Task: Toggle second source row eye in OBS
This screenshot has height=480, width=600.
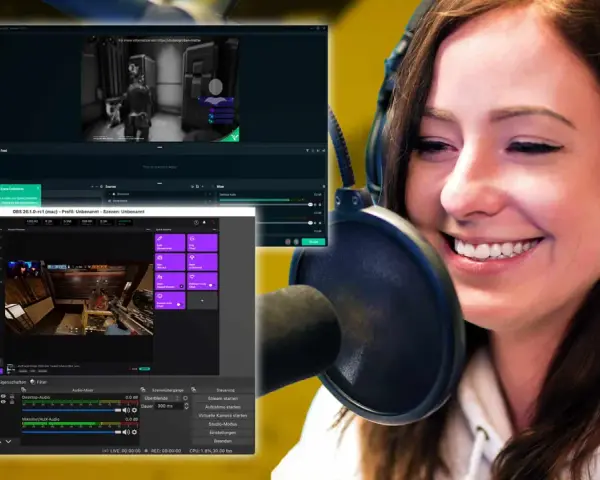Action: pos(3,402)
